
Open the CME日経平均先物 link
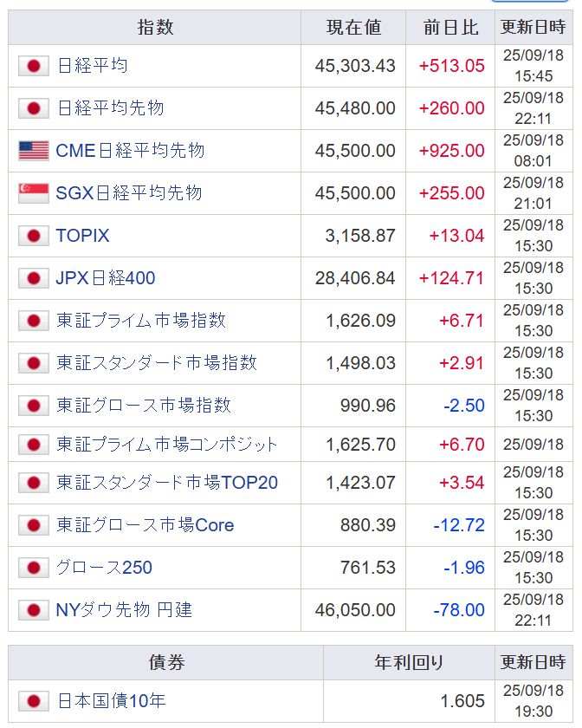click(x=130, y=151)
